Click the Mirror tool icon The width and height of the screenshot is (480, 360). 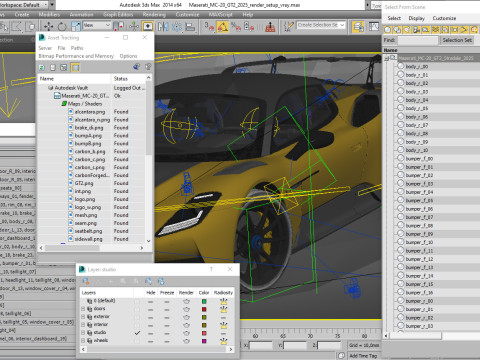163,26
